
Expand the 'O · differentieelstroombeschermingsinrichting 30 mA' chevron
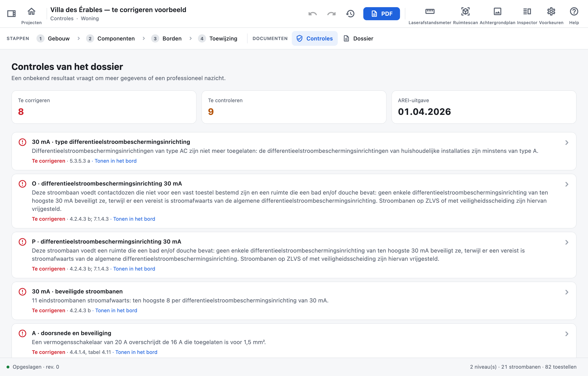click(x=567, y=184)
